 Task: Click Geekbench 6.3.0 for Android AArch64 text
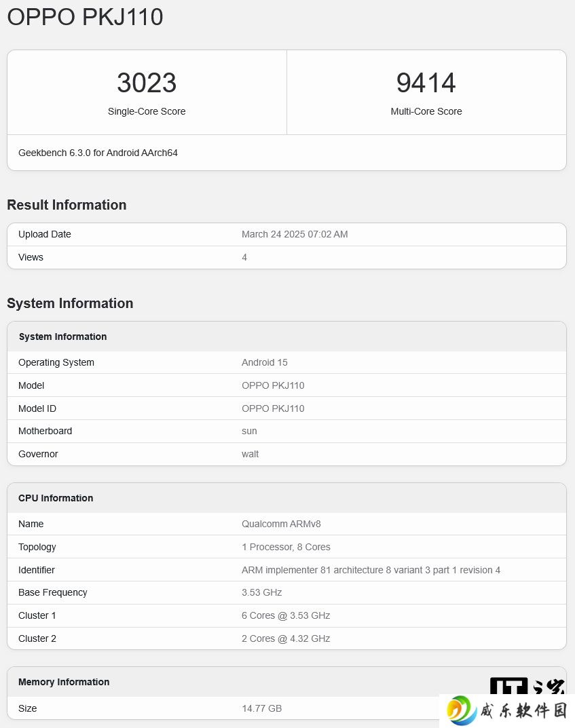tap(98, 153)
